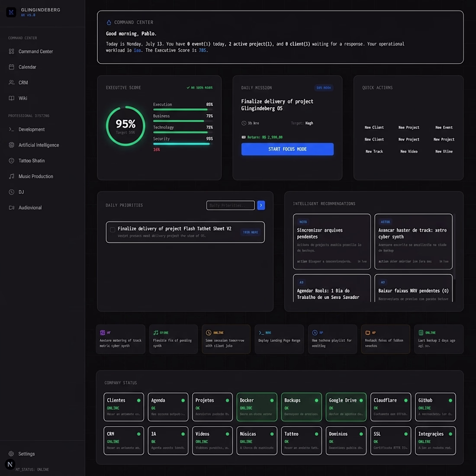This screenshot has height=476, width=476.
Task: Open the Sincronizar arquives pendentes recommendation
Action: coord(332,241)
